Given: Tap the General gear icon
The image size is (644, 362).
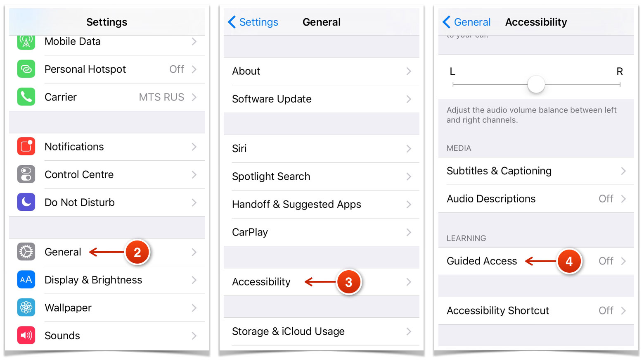Looking at the screenshot, I should coord(26,252).
